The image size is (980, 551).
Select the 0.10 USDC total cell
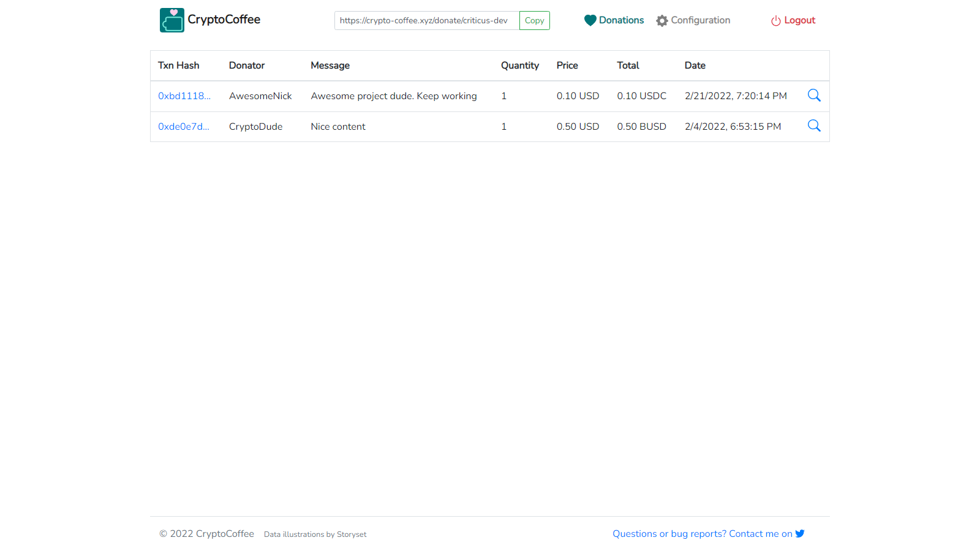[642, 96]
